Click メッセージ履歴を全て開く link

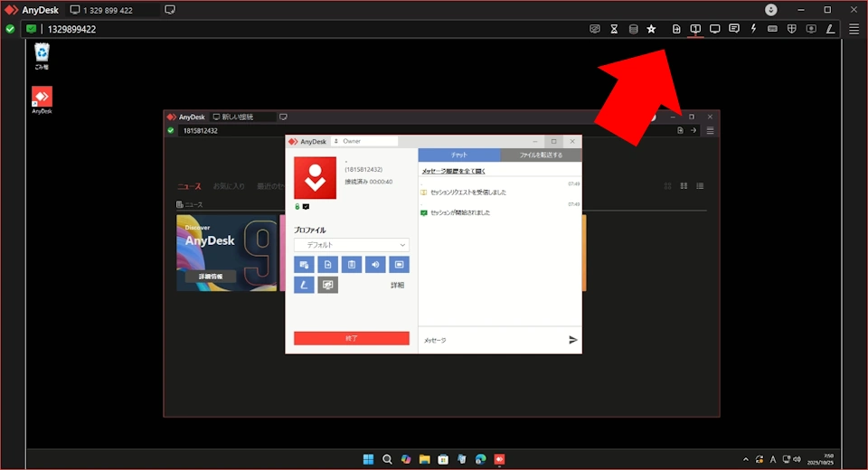coord(453,171)
